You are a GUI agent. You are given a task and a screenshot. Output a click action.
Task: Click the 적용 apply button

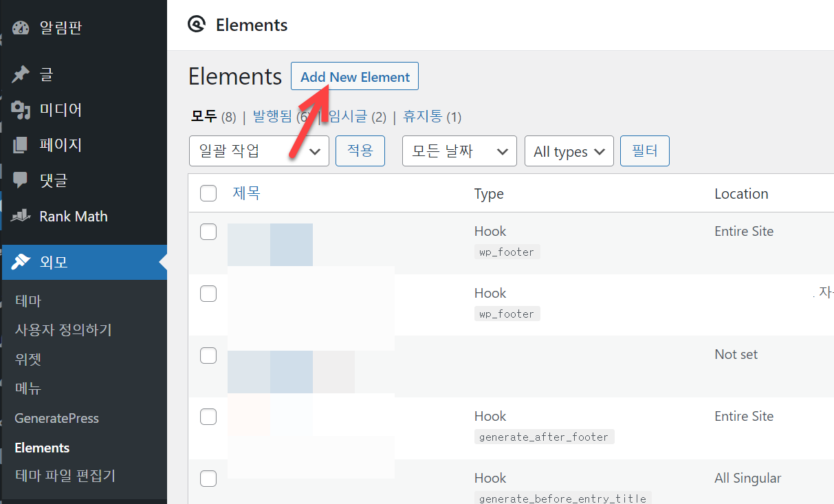(x=360, y=151)
